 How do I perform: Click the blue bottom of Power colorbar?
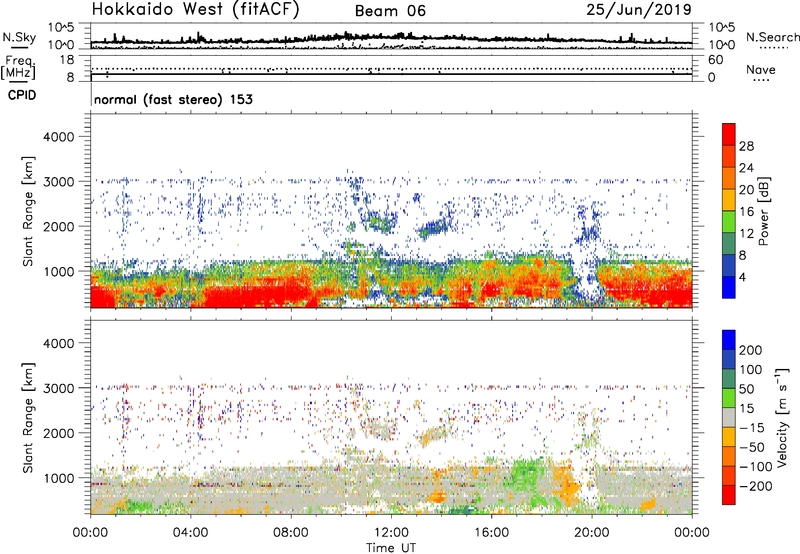pyautogui.click(x=729, y=287)
